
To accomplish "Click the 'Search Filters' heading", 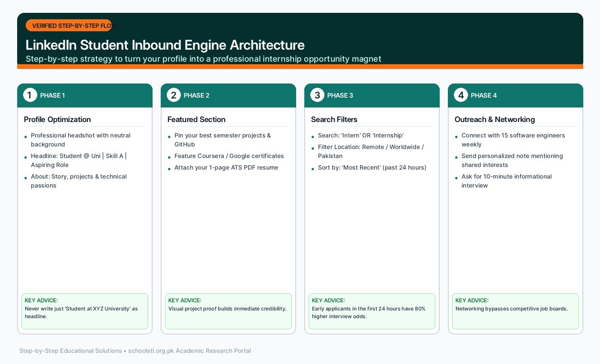I will [334, 119].
